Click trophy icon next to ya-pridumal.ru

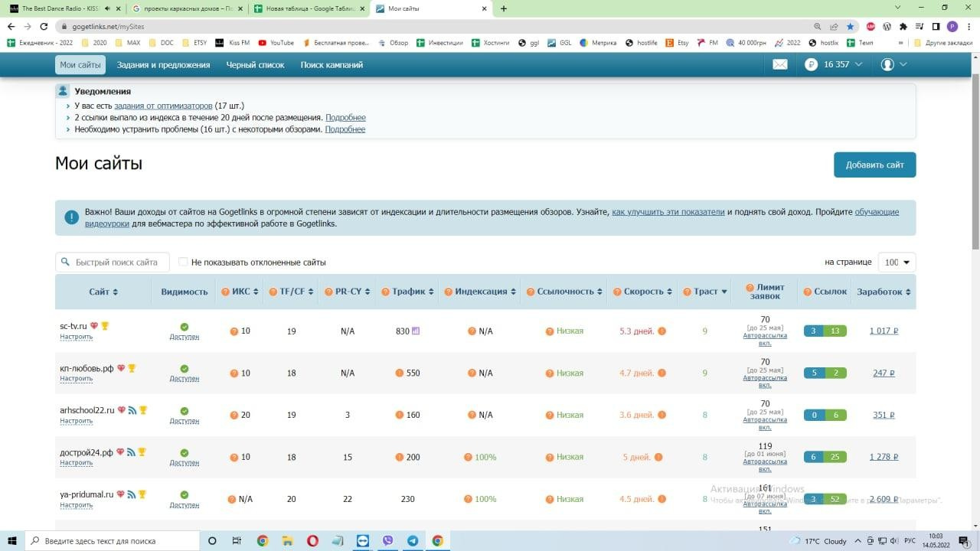pyautogui.click(x=142, y=494)
